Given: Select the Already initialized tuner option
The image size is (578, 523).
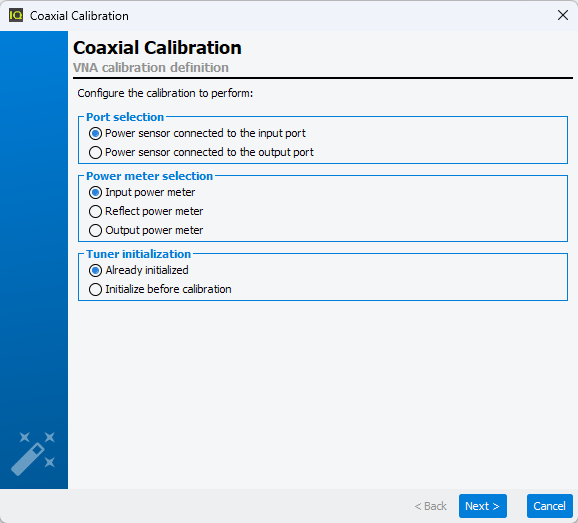Looking at the screenshot, I should (x=139, y=271).
